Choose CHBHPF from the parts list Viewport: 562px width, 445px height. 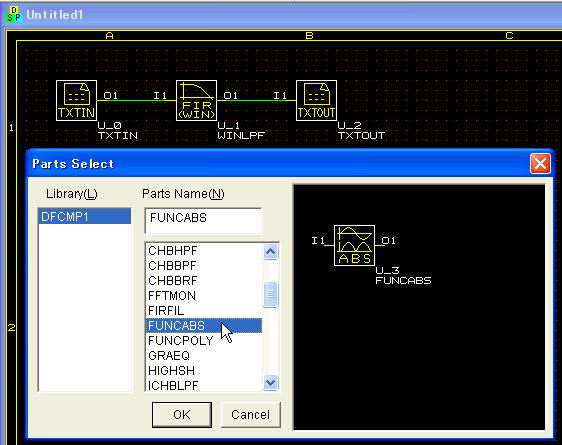(x=204, y=251)
